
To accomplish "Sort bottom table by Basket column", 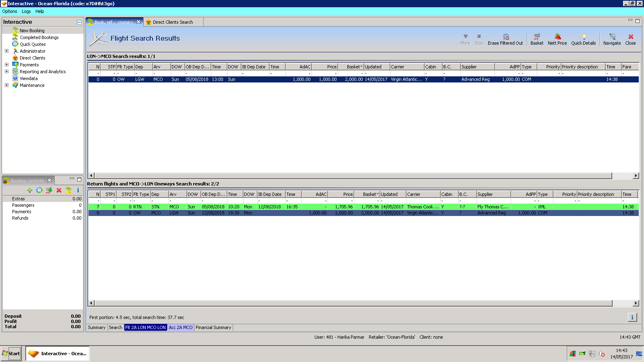I will [x=367, y=194].
